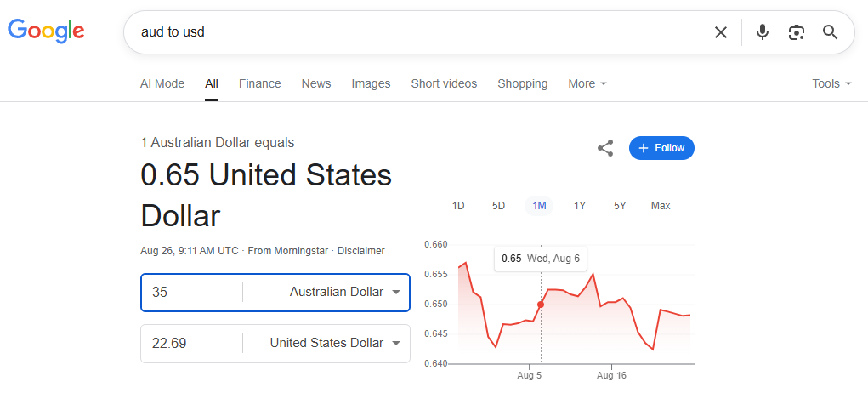Expand the More search categories menu
The height and width of the screenshot is (393, 868).
pos(587,83)
